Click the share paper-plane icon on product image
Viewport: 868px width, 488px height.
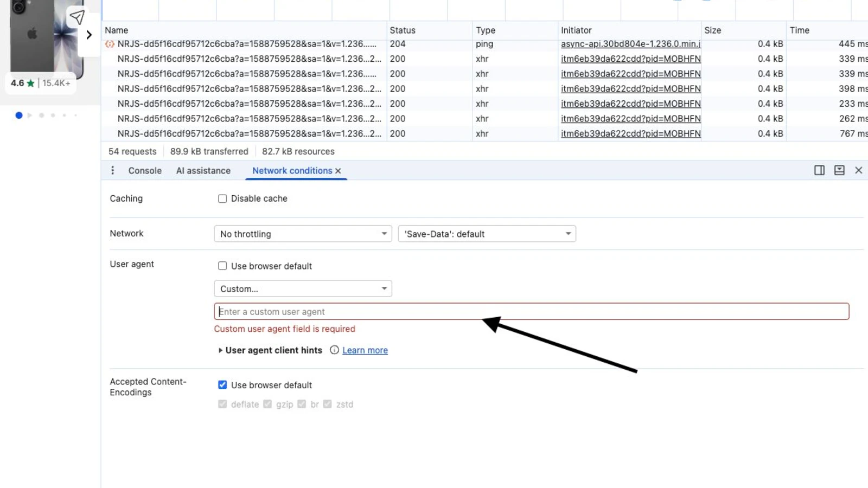point(77,17)
